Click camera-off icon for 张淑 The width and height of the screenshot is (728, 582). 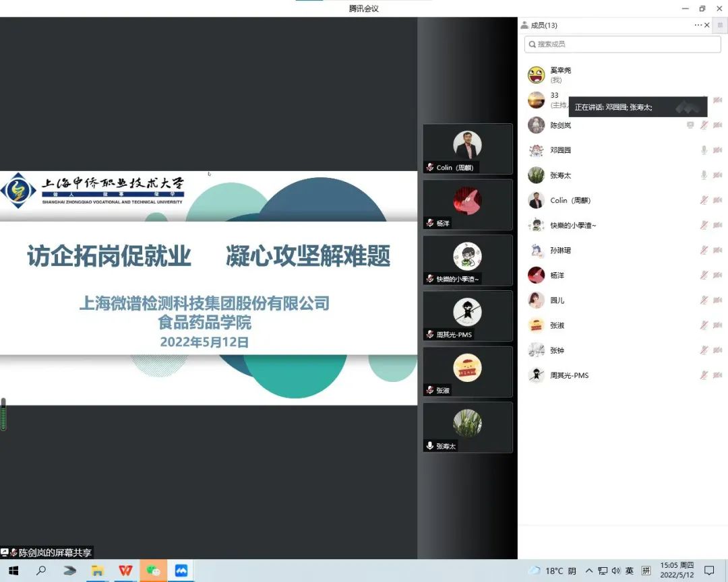pos(717,325)
